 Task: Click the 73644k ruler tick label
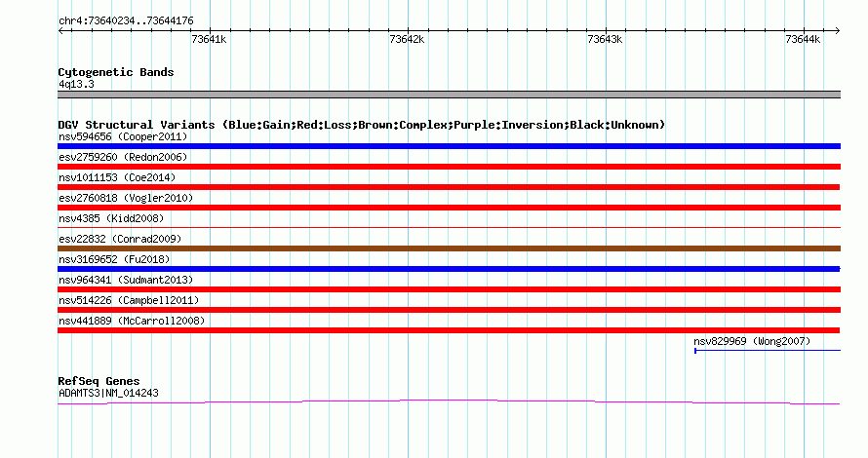click(x=803, y=39)
